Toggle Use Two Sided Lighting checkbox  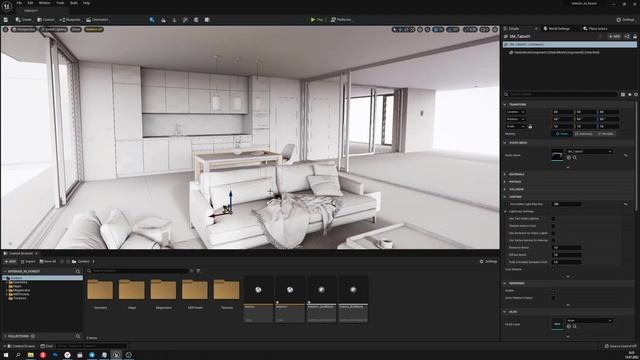(553, 219)
